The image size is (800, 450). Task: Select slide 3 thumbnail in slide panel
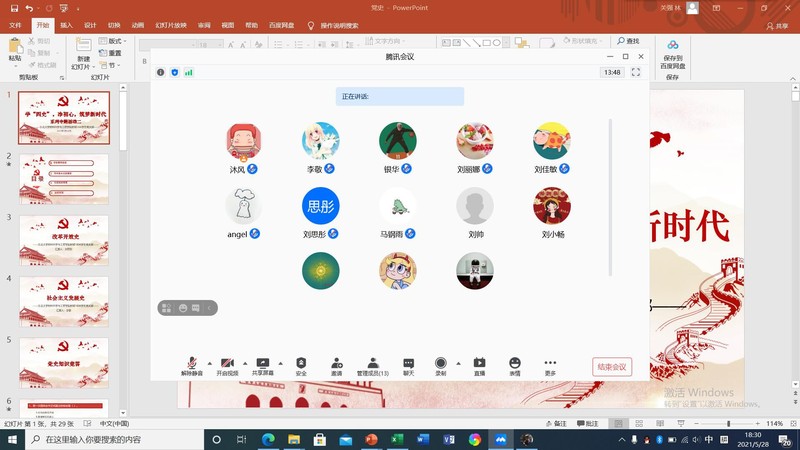[x=64, y=240]
